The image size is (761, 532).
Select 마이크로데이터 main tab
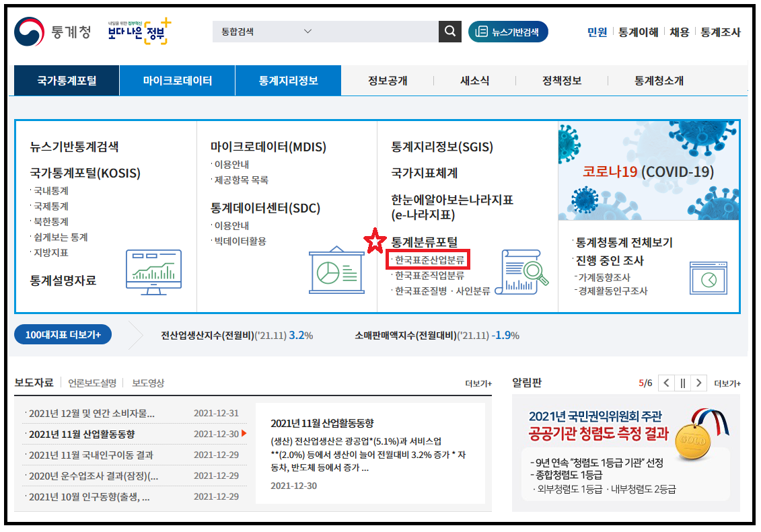(x=177, y=81)
